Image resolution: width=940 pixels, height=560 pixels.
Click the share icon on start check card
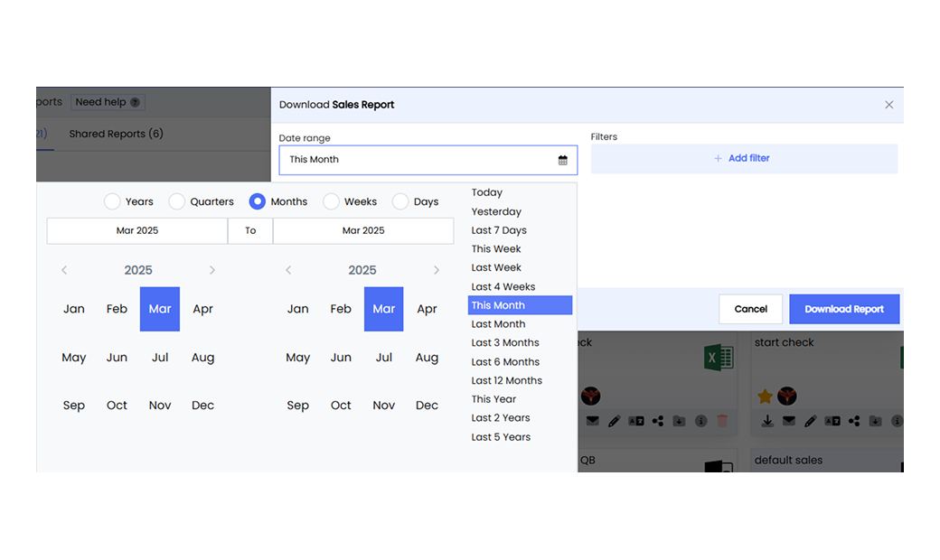pos(854,421)
